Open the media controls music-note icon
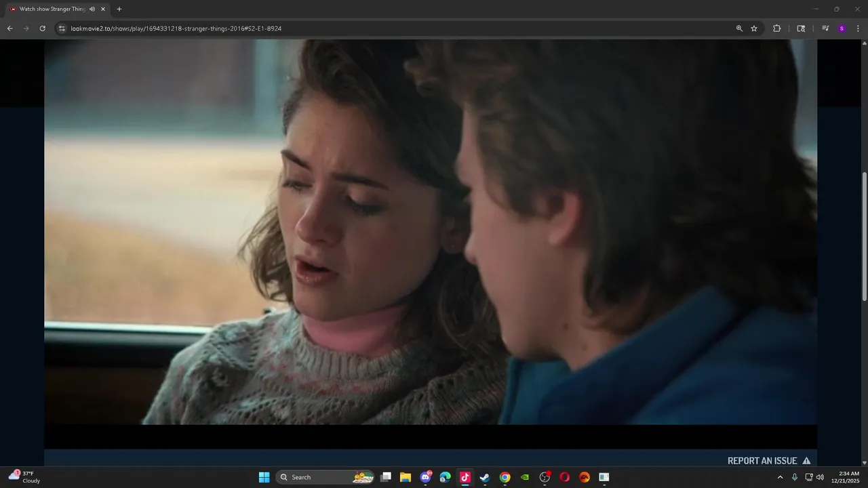 tap(825, 28)
